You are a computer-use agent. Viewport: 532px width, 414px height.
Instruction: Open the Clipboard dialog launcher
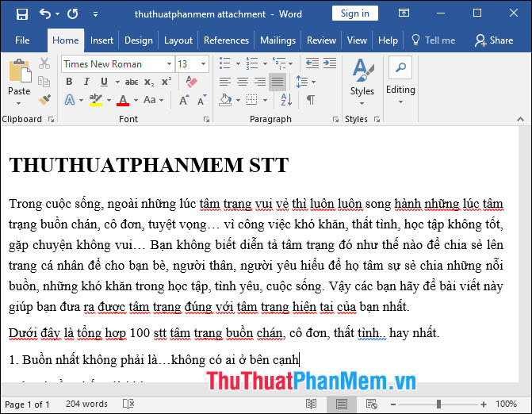pos(52,120)
